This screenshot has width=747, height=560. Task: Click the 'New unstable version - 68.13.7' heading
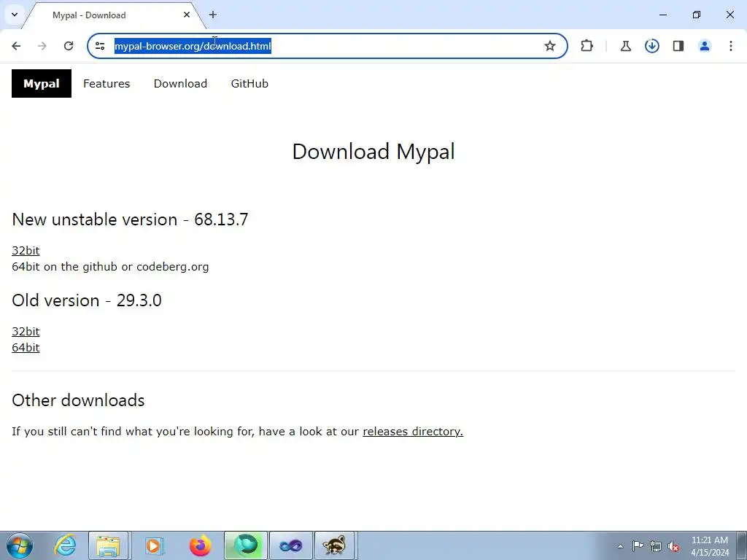tap(130, 219)
